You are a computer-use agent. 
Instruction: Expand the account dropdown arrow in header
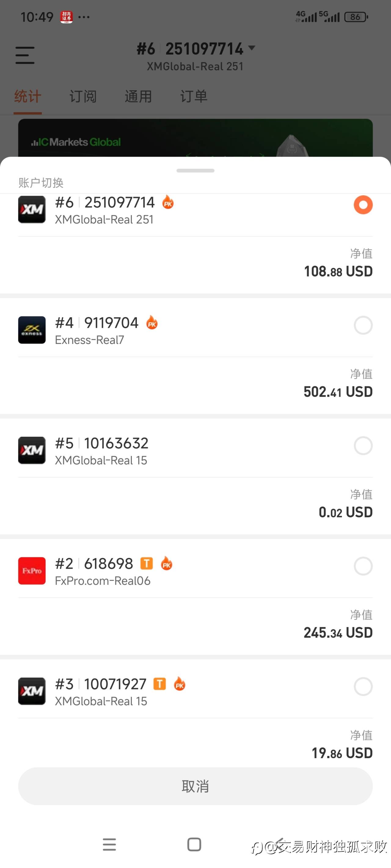tap(252, 48)
